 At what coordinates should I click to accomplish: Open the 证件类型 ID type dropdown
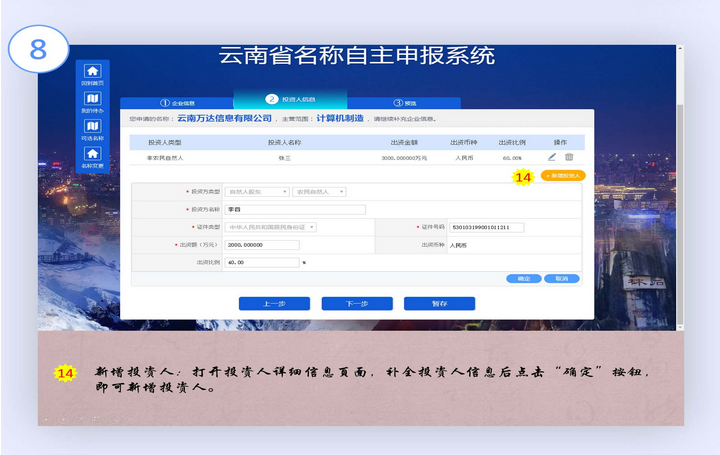(x=271, y=227)
